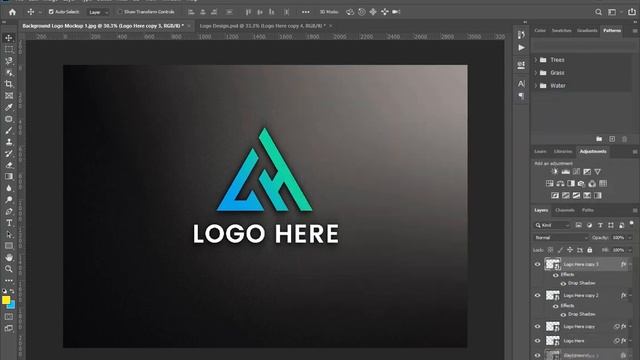
Task: Select Logo Here copy 3 layer thumbnail
Action: click(x=553, y=264)
